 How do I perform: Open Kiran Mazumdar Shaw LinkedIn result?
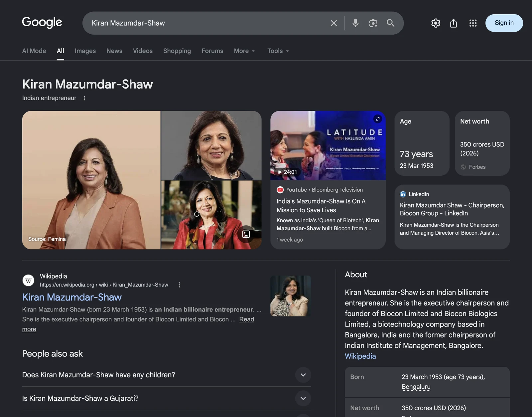(x=452, y=209)
